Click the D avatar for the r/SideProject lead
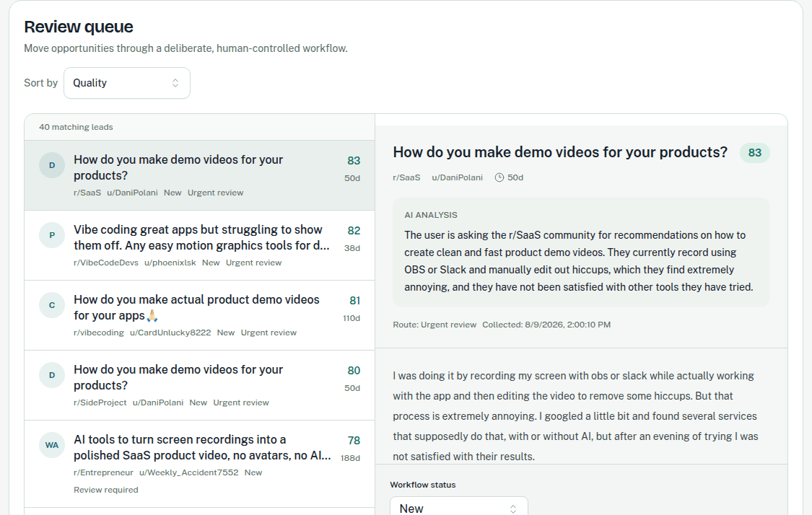The width and height of the screenshot is (812, 515). (x=52, y=375)
